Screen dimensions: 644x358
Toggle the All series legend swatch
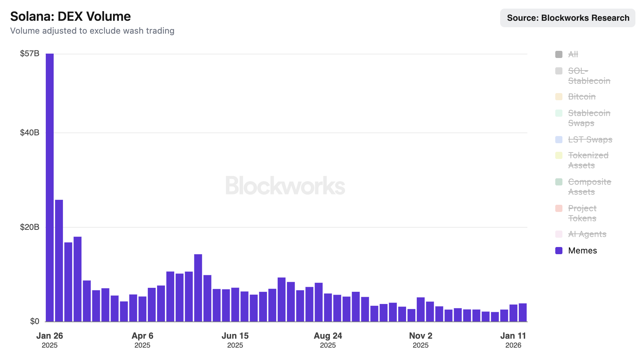tap(559, 54)
